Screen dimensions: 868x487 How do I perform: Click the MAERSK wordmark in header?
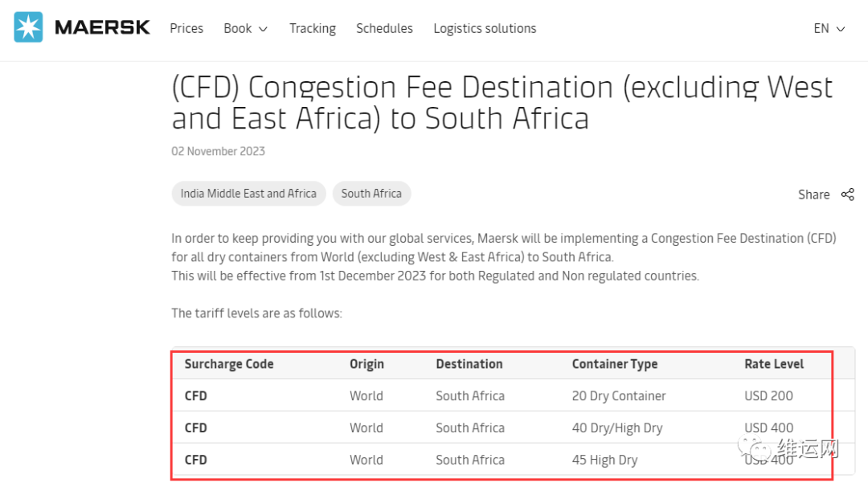102,27
